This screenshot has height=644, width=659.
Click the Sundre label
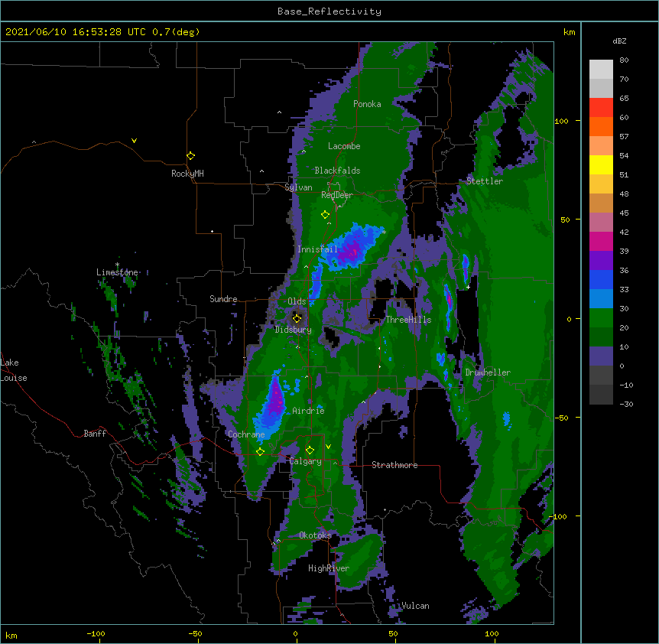[223, 299]
